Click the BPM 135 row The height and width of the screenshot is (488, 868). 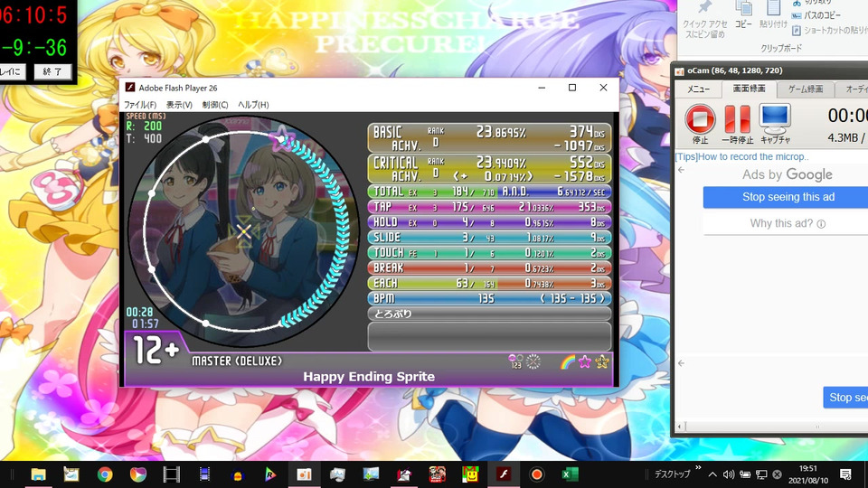[489, 298]
